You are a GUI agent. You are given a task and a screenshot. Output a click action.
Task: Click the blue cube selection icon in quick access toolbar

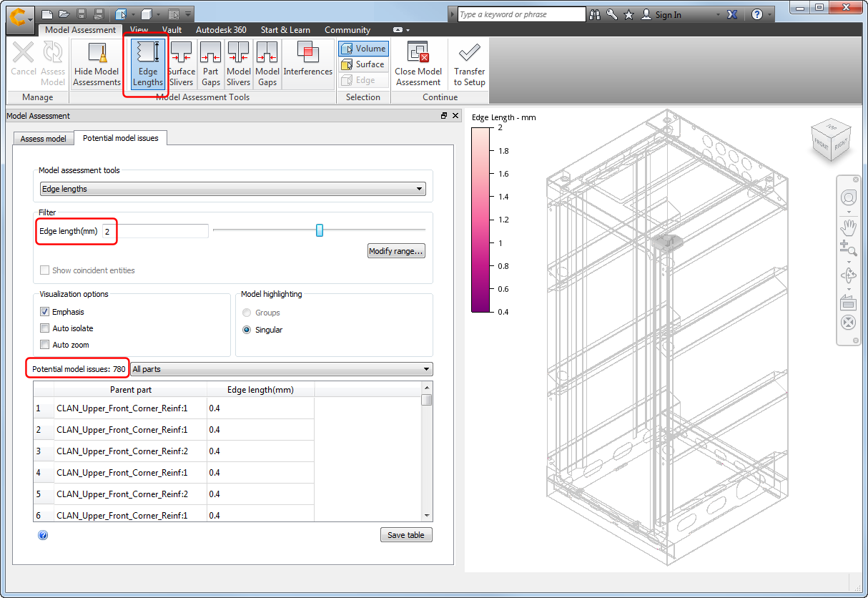tap(120, 14)
